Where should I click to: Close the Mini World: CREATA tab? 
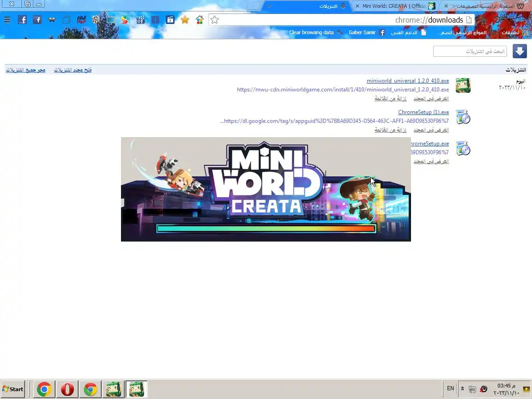(357, 6)
